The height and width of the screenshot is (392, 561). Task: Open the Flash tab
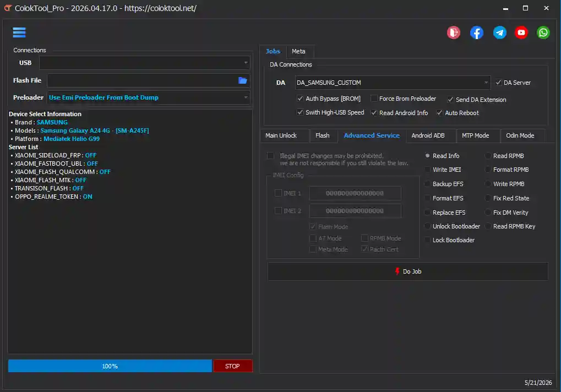pos(323,135)
